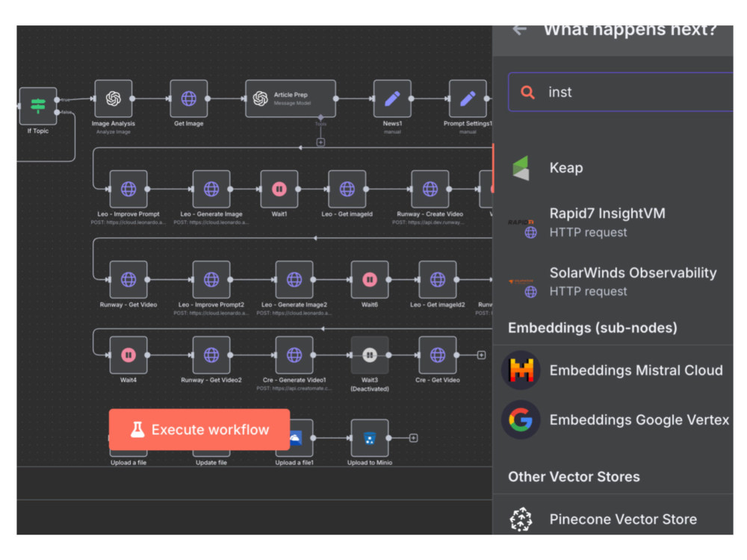This screenshot has width=747, height=560.
Task: Select Embeddings Google Vertex
Action: tap(613, 420)
